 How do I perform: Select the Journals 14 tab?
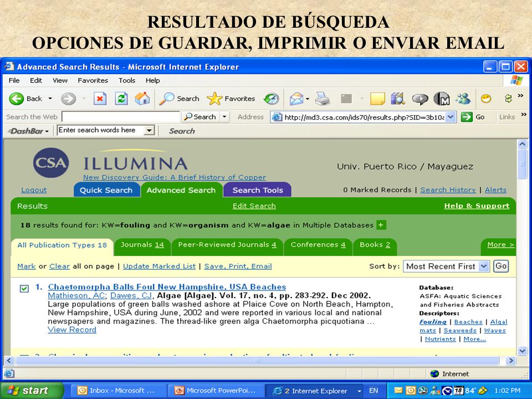(x=142, y=247)
